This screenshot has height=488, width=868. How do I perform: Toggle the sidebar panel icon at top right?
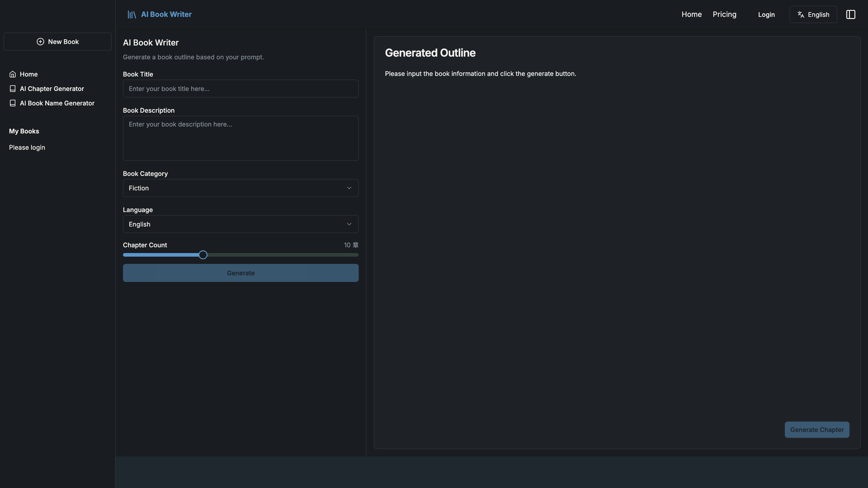pyautogui.click(x=851, y=14)
